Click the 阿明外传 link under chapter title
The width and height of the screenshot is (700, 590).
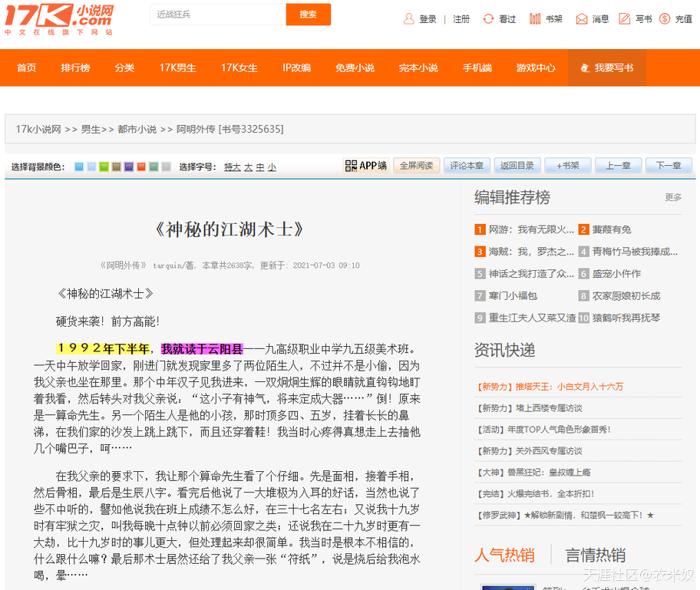124,265
